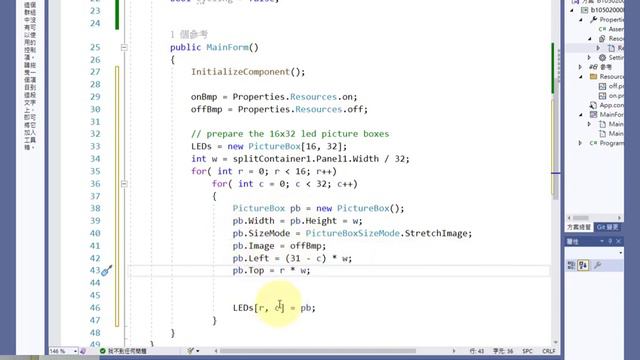Click the Resources class reference on line 29
This screenshot has width=640, height=360.
pyautogui.click(x=313, y=97)
